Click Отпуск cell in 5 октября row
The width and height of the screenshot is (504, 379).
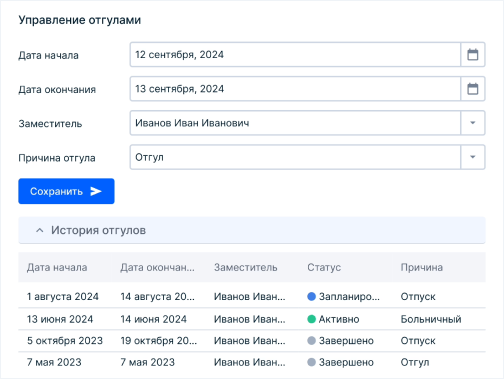pos(418,341)
